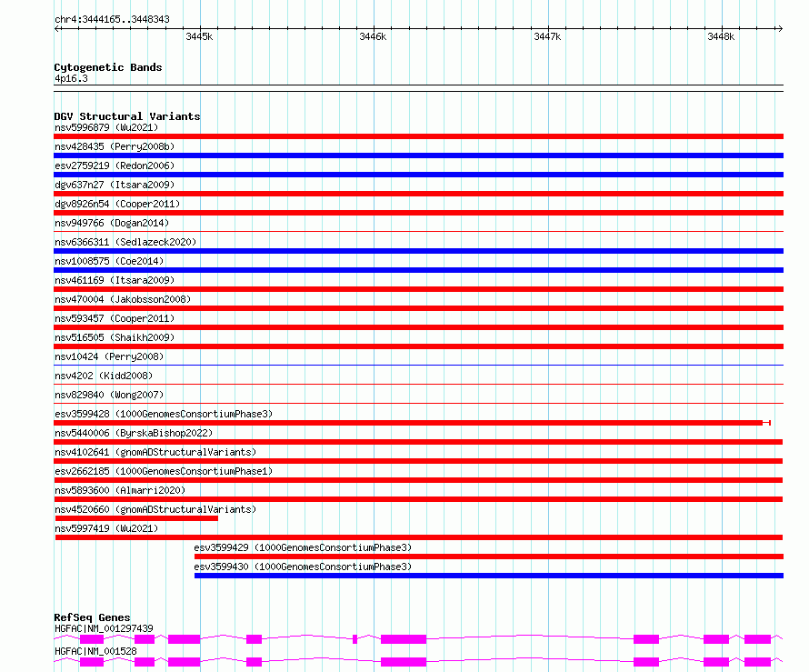Click esv3599430 (1000GenomesConsortiumPhase3) label
Image resolution: width=809 pixels, height=672 pixels.
[303, 567]
